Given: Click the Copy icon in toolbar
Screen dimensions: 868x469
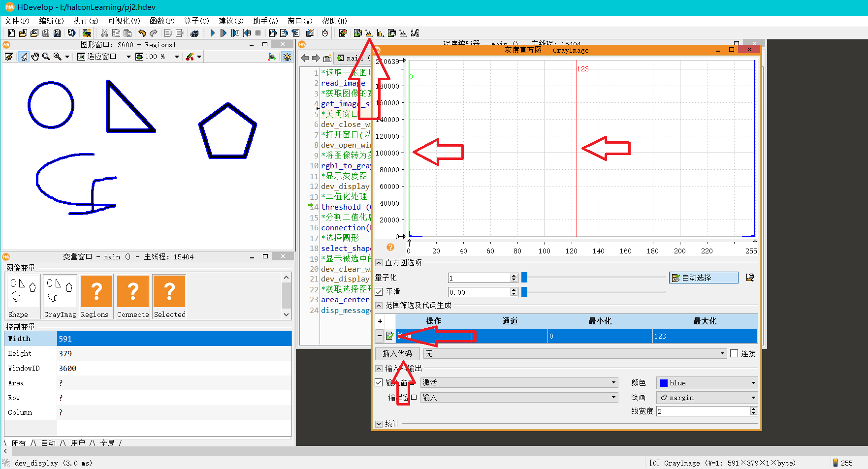Looking at the screenshot, I should (x=116, y=33).
